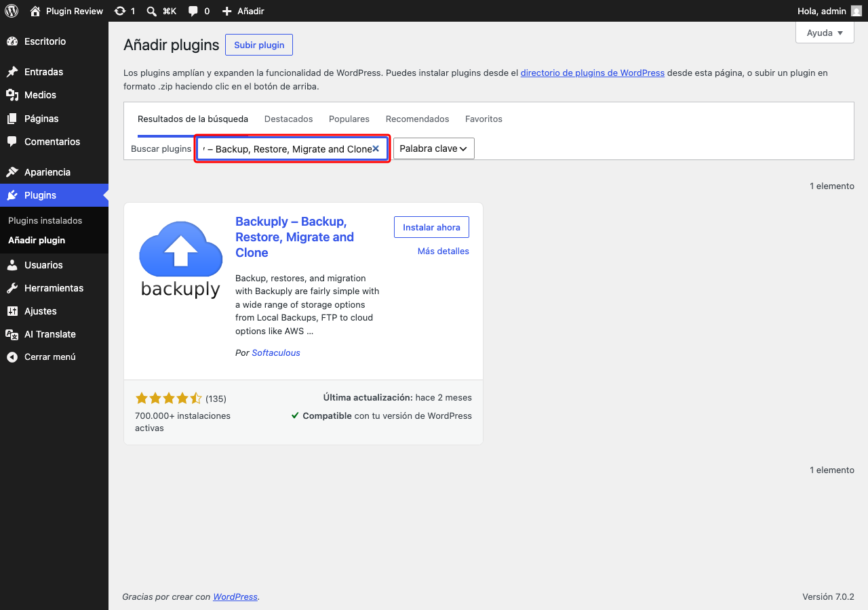Click the Escritorio dashboard icon

point(12,41)
